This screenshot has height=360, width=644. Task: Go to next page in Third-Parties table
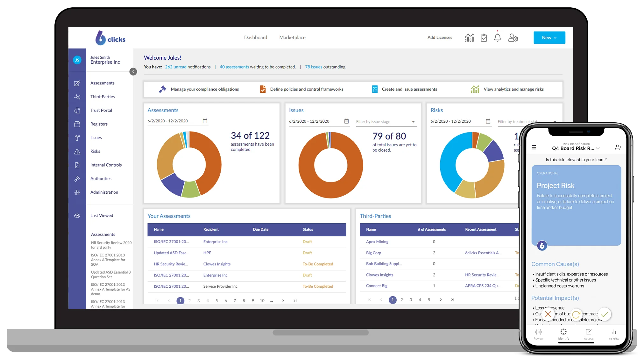441,300
